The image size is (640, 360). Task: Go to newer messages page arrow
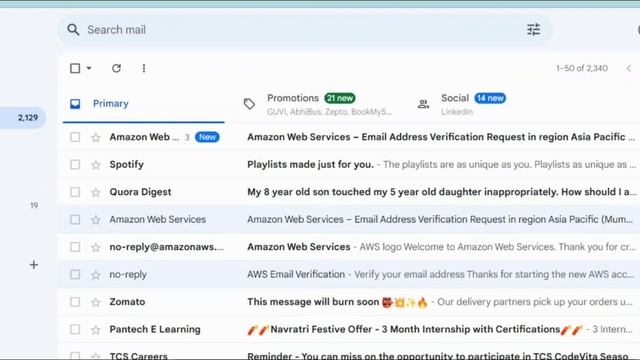pyautogui.click(x=629, y=68)
